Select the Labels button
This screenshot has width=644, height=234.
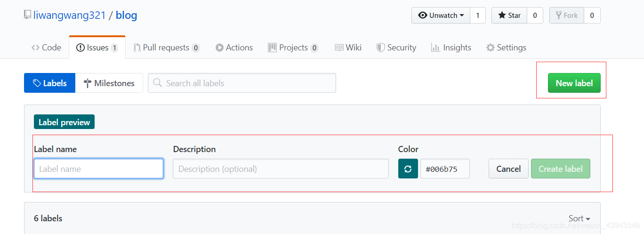pyautogui.click(x=50, y=83)
